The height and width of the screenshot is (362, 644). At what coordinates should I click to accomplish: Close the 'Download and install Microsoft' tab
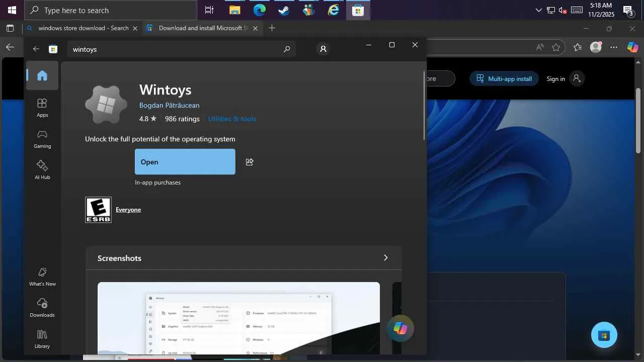pos(255,28)
